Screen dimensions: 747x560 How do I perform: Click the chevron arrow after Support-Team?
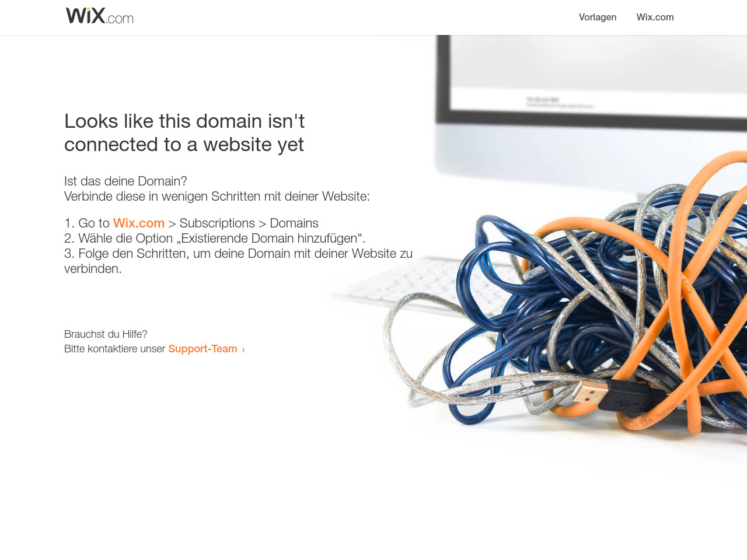tap(243, 349)
